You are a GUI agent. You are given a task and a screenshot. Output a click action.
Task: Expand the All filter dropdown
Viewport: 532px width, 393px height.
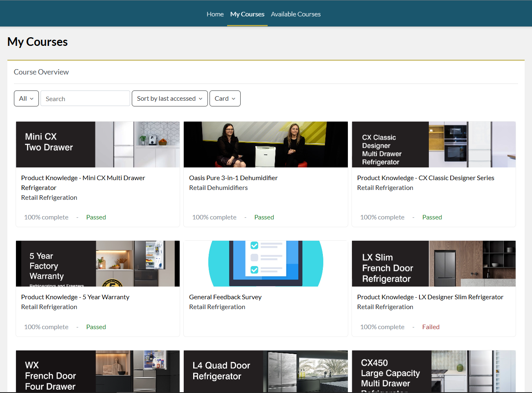[26, 98]
